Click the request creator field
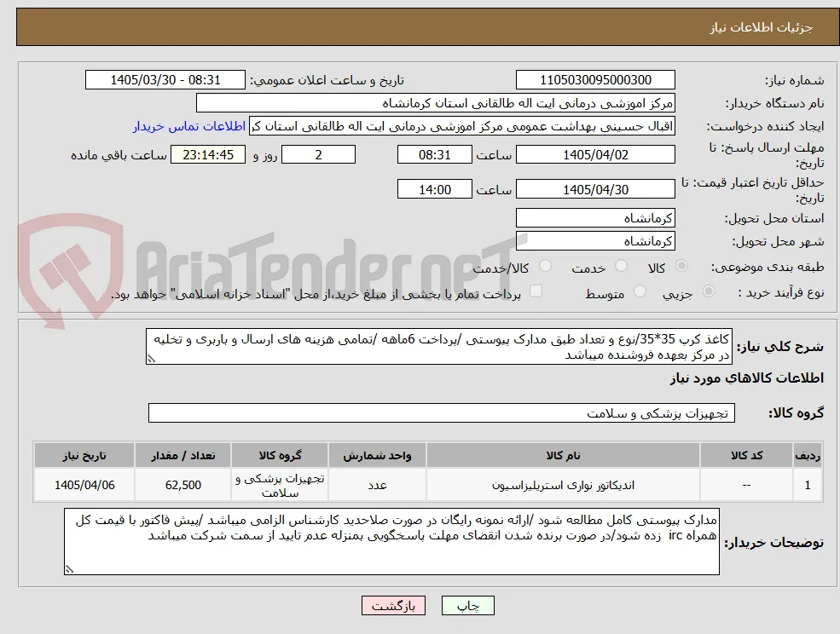Viewport: 840px width, 634px height. coord(461,126)
